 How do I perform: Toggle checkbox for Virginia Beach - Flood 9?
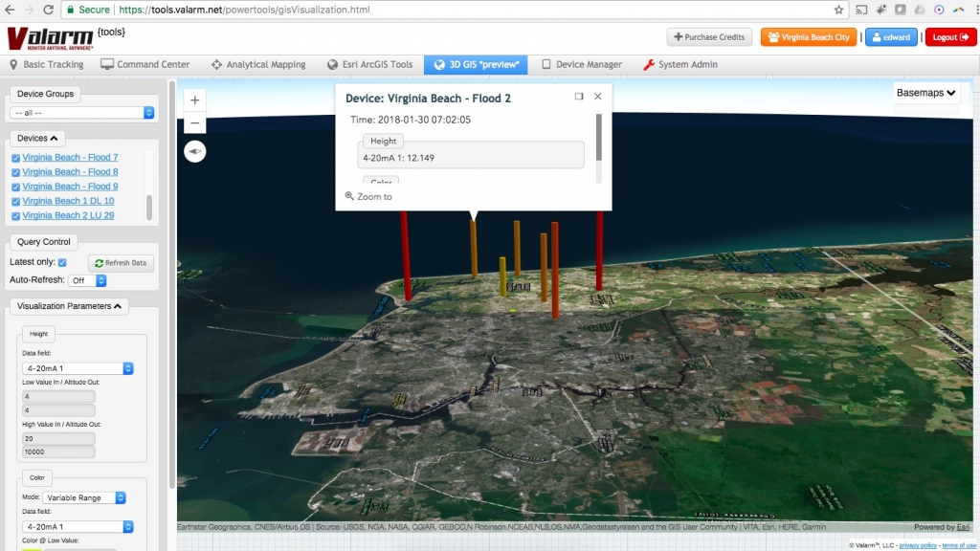[x=15, y=187]
